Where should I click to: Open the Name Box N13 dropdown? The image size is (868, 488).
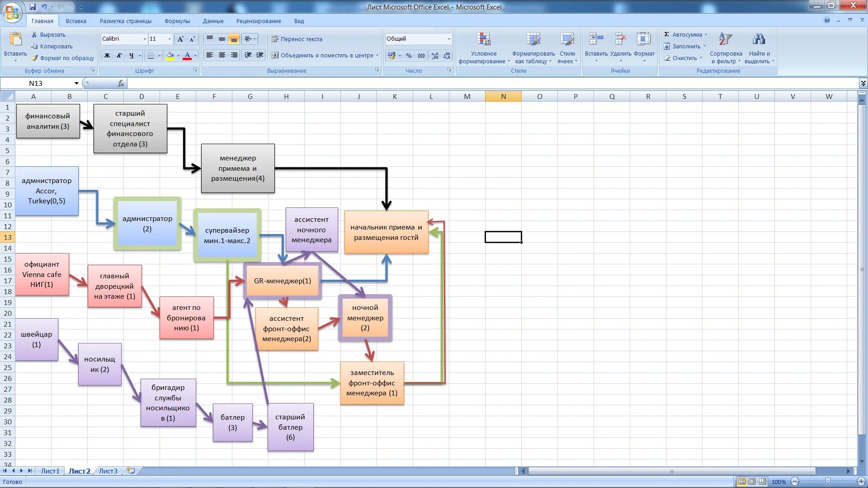[x=76, y=83]
